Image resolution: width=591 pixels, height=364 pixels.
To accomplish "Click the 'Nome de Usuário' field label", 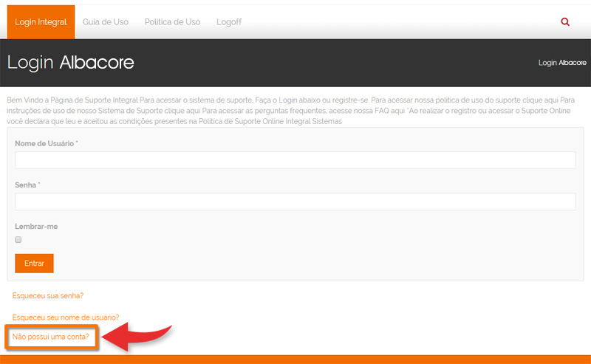I will [46, 143].
